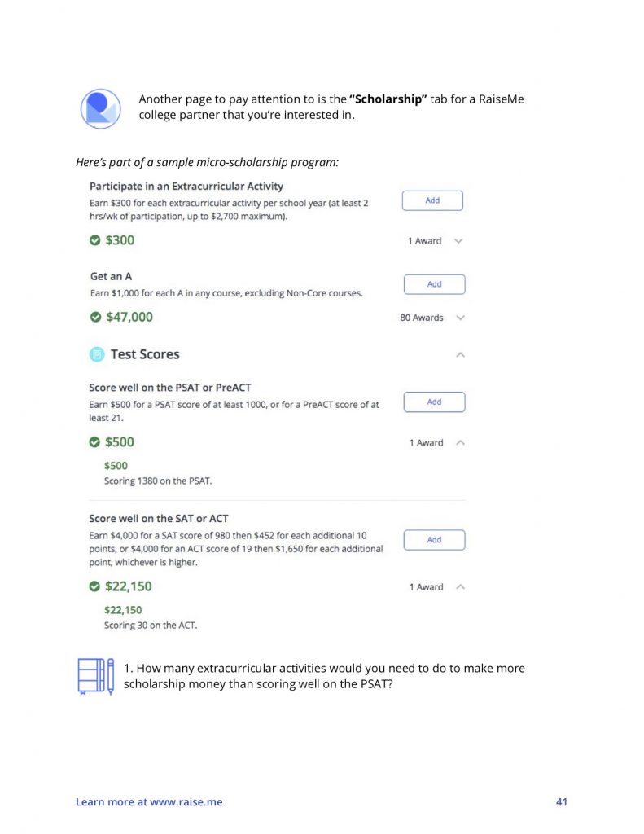Click the green checkmark beside $47,000
Image resolution: width=644 pixels, height=834 pixels.
(96, 317)
